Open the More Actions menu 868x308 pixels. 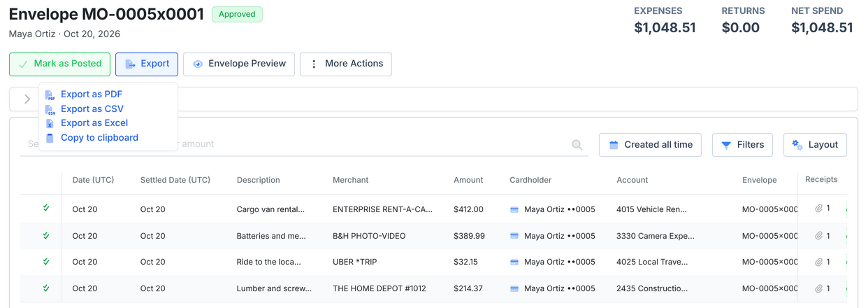tap(346, 64)
